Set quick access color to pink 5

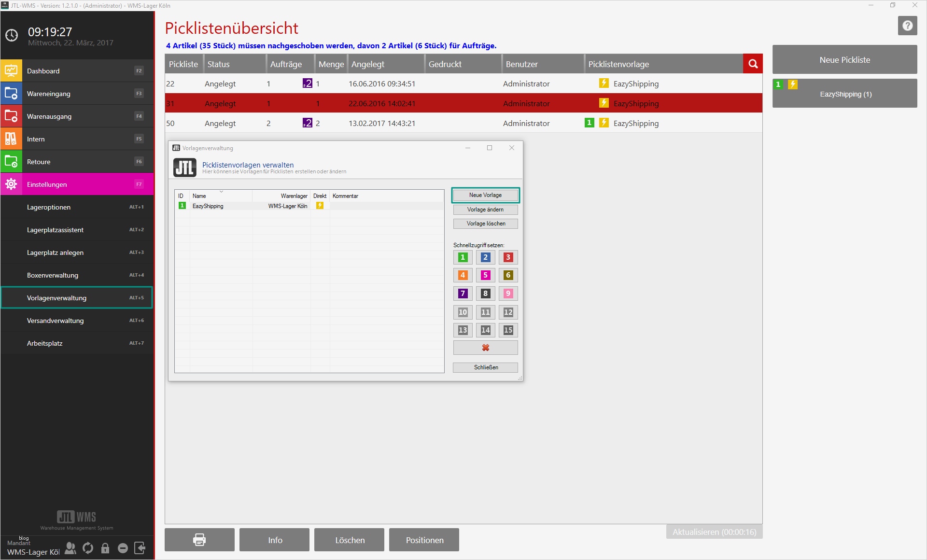click(x=485, y=275)
